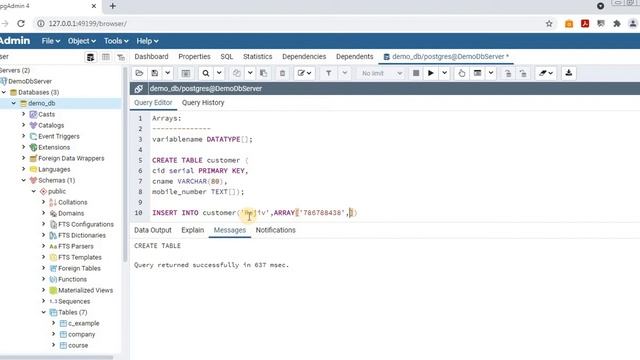Open the File menu
This screenshot has height=360, width=640.
pyautogui.click(x=51, y=41)
